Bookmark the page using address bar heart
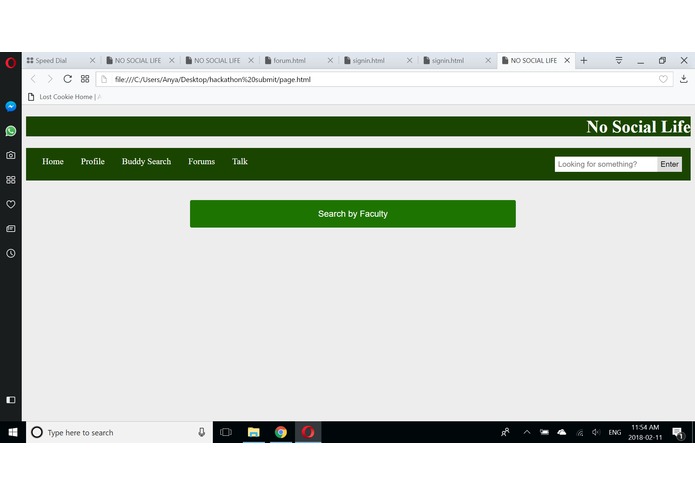Viewport: 695px width, 494px height. (663, 79)
